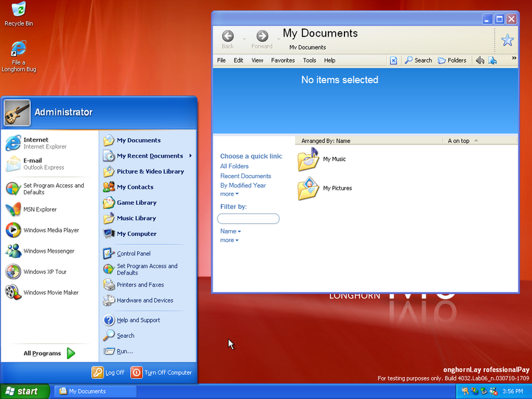Select the Search toolbar icon

click(418, 60)
